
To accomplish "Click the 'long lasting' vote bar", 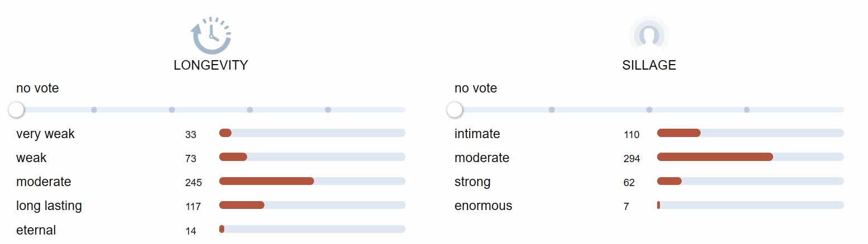I will click(x=312, y=205).
